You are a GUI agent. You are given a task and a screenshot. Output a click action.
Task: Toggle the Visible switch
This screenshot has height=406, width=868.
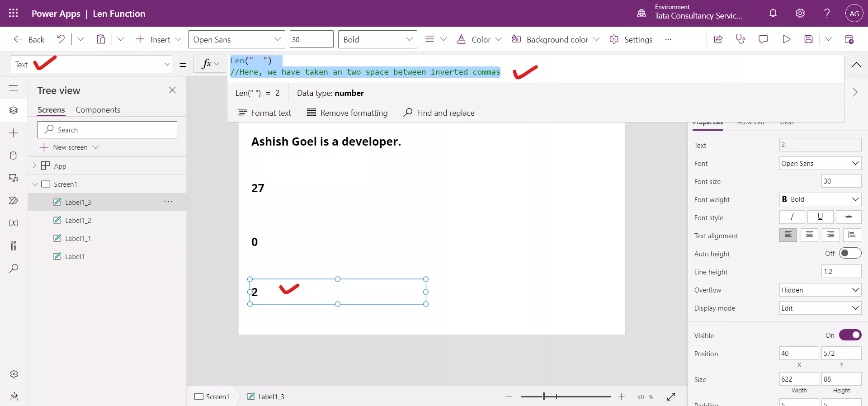pyautogui.click(x=850, y=335)
